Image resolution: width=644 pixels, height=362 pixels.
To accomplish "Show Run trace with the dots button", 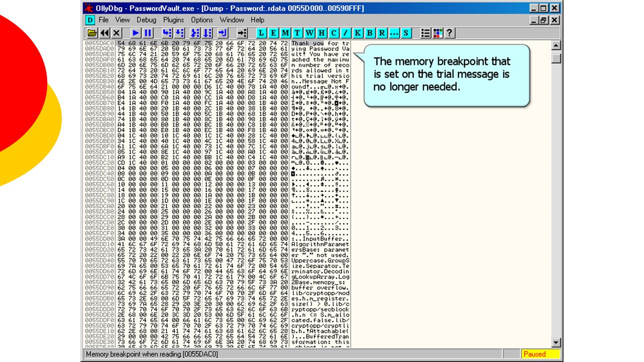I will [394, 33].
